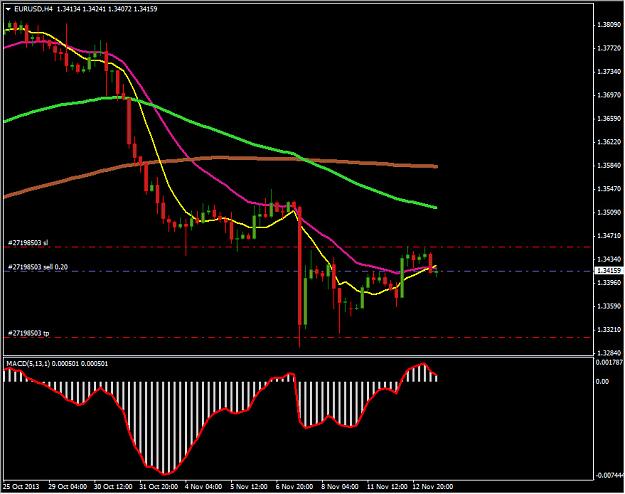
Task: Click the 8 Nov 04:00 time label
Action: pyautogui.click(x=340, y=486)
